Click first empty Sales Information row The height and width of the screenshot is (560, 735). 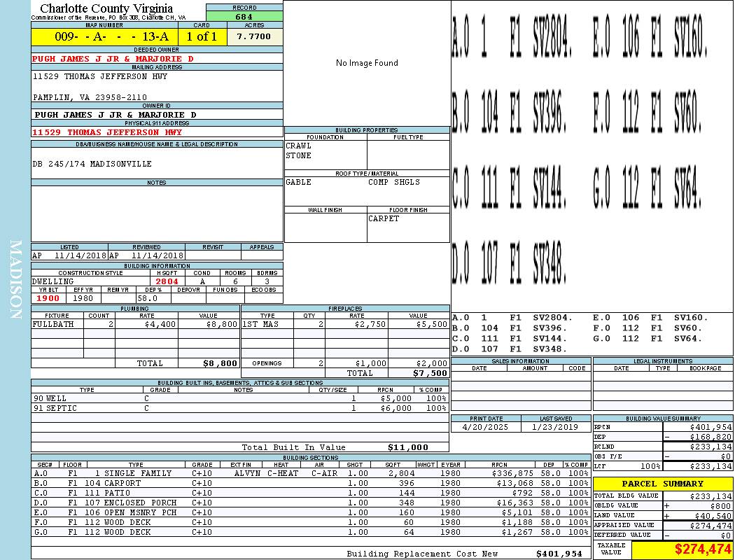click(521, 375)
